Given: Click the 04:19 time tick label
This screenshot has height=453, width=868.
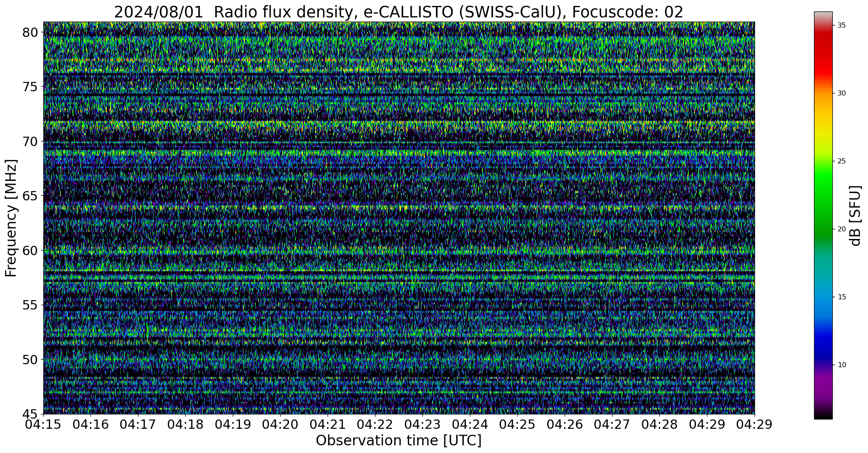Looking at the screenshot, I should (x=233, y=424).
